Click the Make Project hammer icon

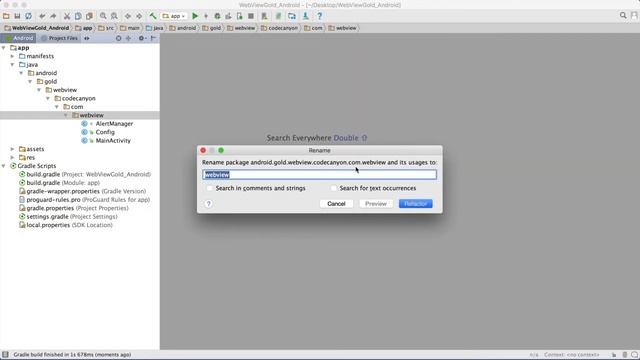(153, 16)
